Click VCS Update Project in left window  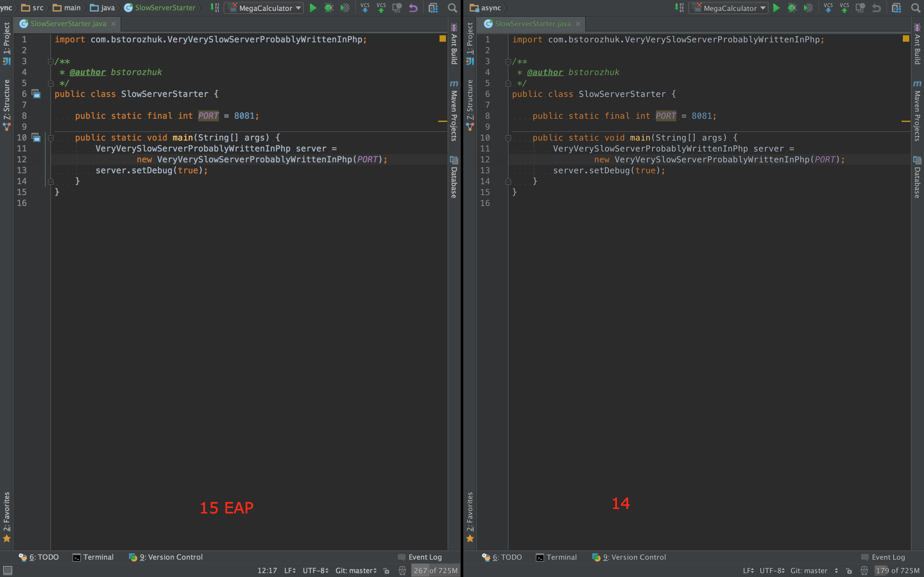pos(365,8)
